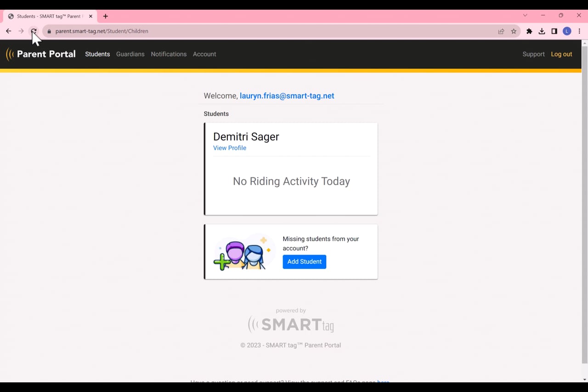Viewport: 588px width, 392px height.
Task: Bookmark this page with the star icon
Action: (514, 31)
